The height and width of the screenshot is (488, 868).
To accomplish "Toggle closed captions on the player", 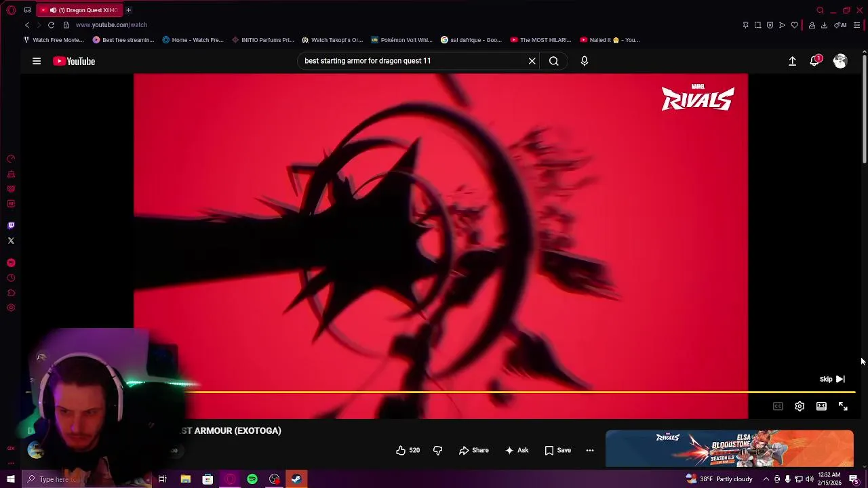I will [778, 407].
